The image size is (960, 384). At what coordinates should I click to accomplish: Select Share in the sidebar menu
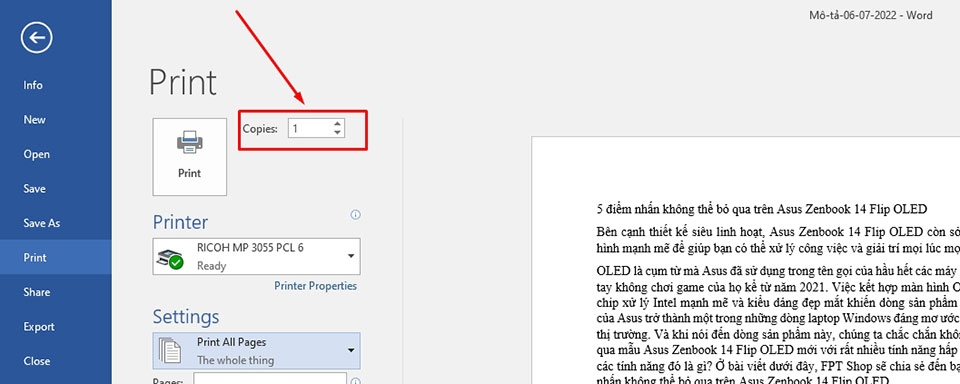(x=36, y=292)
